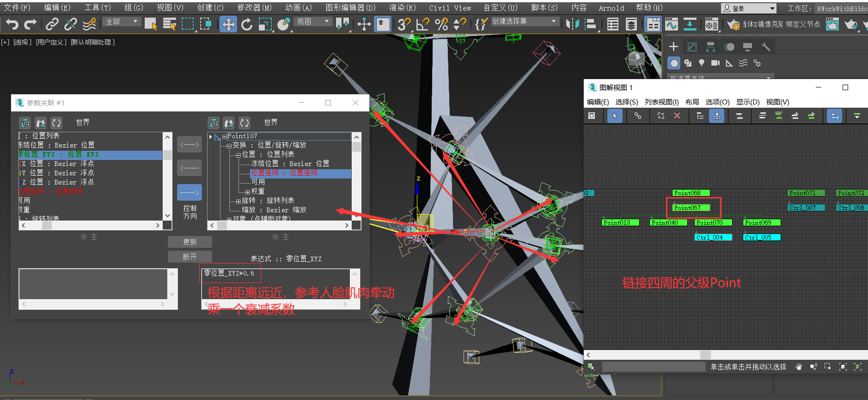
Task: Set left-to-right control direction button
Action: tap(189, 192)
